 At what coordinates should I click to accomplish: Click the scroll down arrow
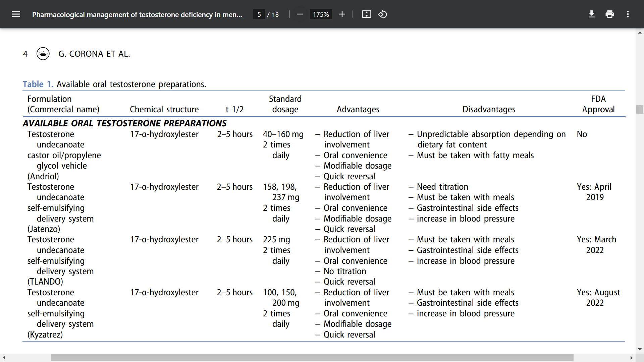tap(640, 349)
